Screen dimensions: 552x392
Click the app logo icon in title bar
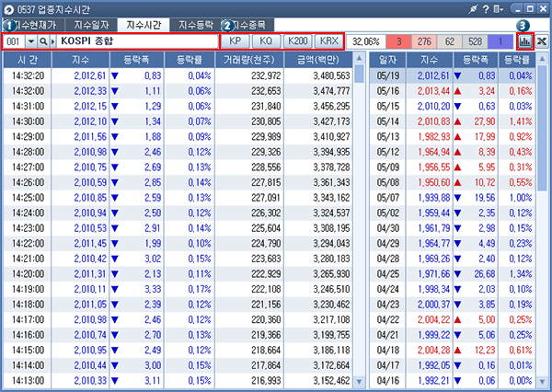pyautogui.click(x=8, y=8)
